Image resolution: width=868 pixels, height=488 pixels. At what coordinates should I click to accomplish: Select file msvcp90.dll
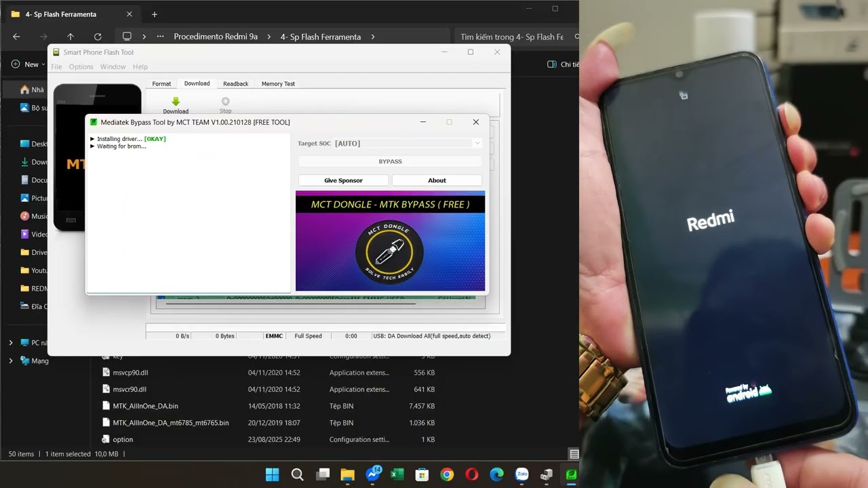tap(130, 372)
